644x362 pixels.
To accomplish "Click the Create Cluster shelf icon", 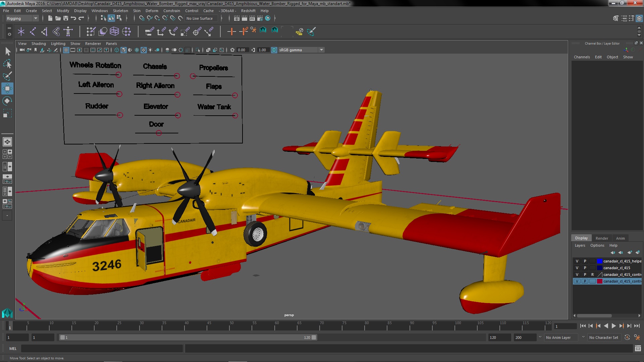I will [x=126, y=32].
